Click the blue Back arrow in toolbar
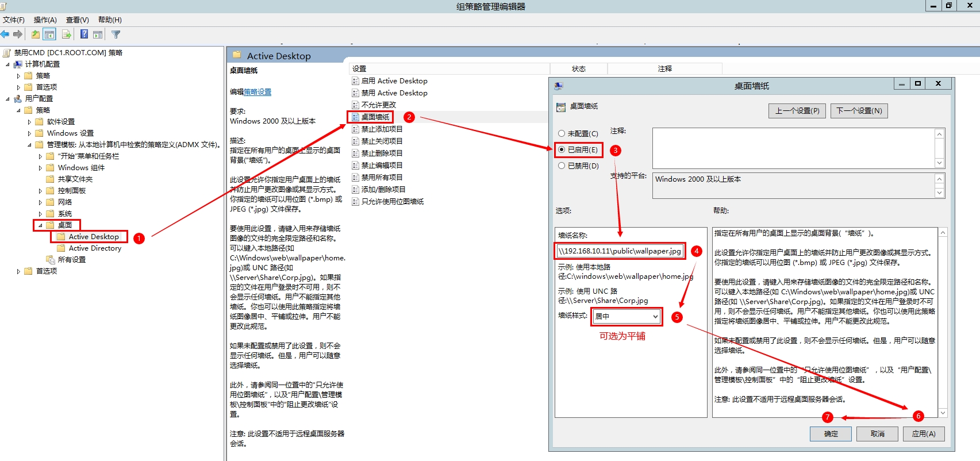980x461 pixels. [5, 34]
